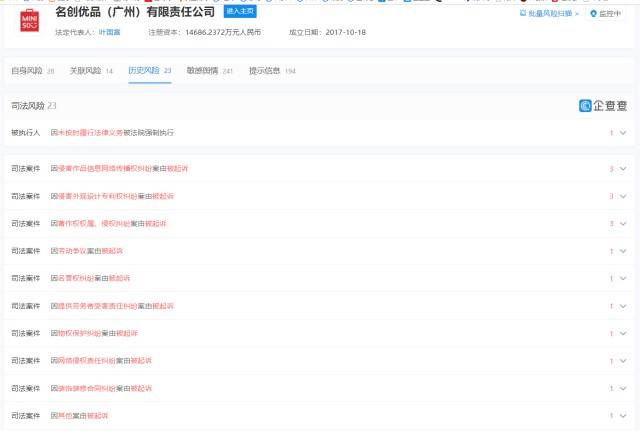Expand 名誉权纠纷 row chevron
640x431 pixels.
[623, 278]
